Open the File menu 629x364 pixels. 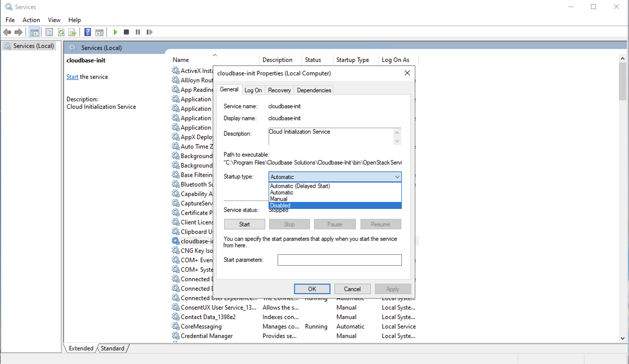10,20
